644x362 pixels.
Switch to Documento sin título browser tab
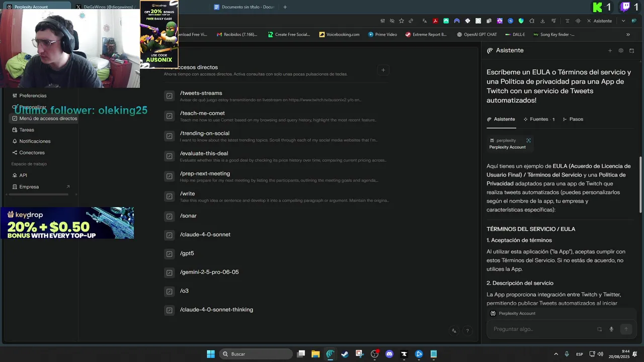244,7
